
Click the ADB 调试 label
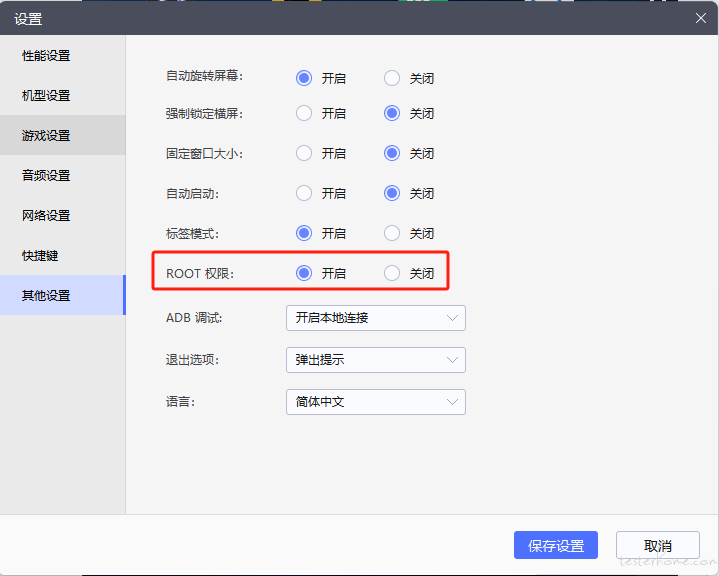(x=194, y=318)
